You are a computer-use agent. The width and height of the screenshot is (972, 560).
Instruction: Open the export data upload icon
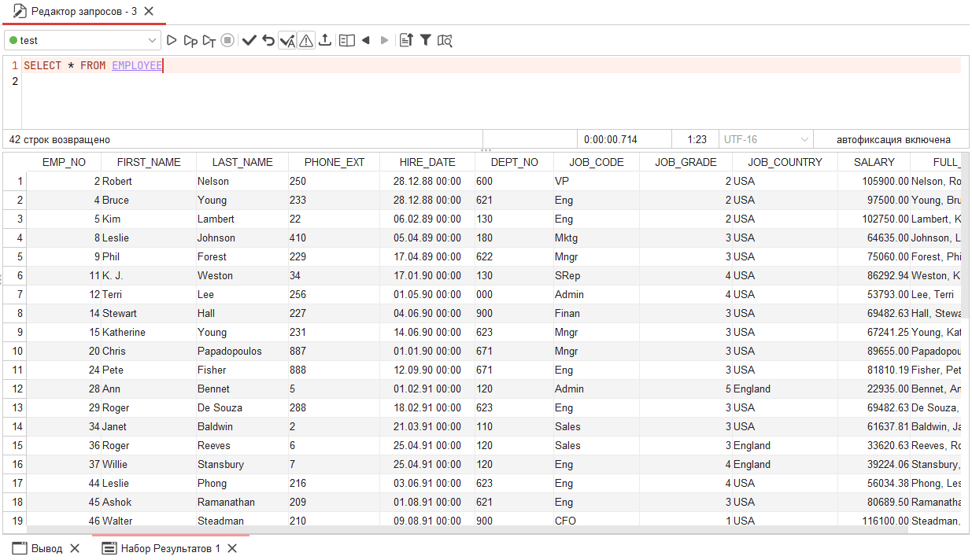pos(325,39)
